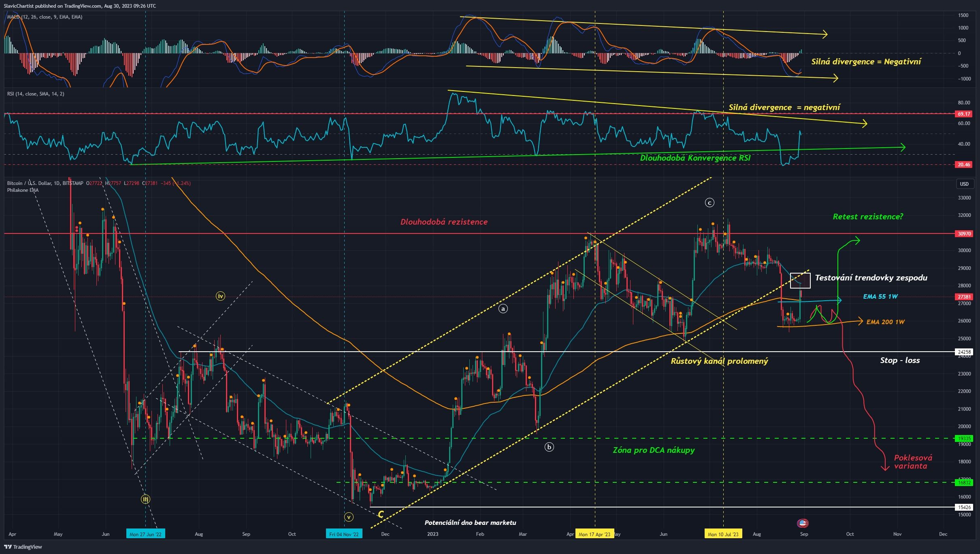Screen dimensions: 980x554
Task: Expand the Mon 27 Jun '22 date marker
Action: (146, 534)
